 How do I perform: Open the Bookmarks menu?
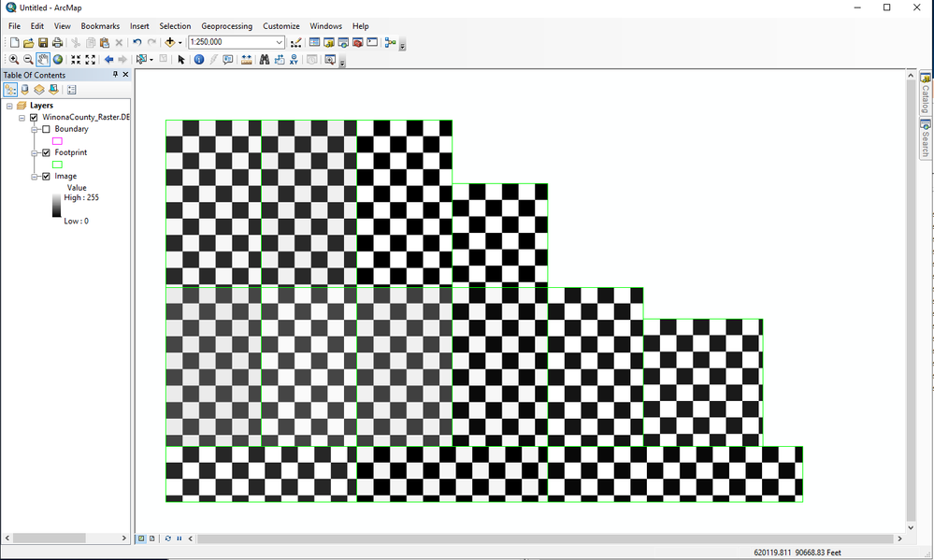99,26
